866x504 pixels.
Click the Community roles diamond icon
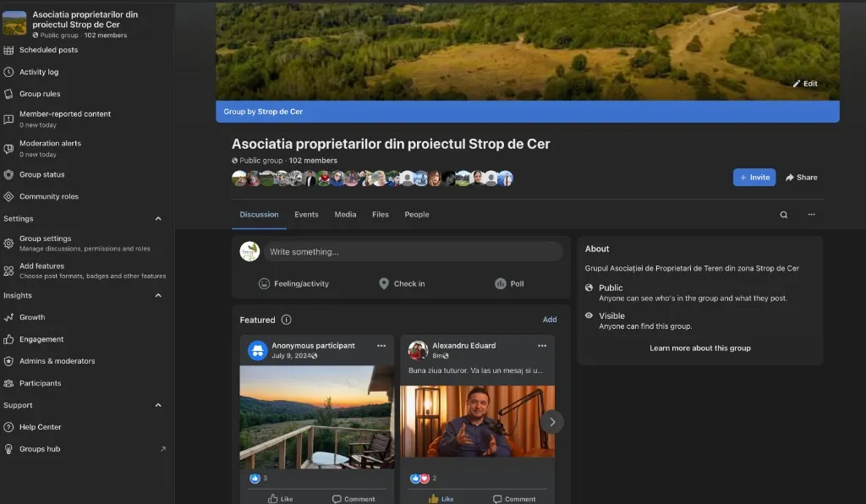8,196
